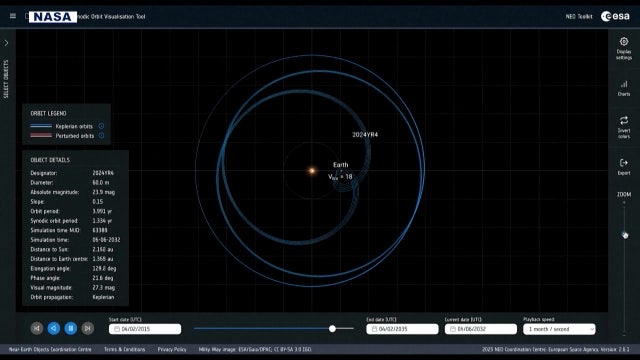The height and width of the screenshot is (360, 640).
Task: Open Terms & Conditions link
Action: [x=124, y=349]
